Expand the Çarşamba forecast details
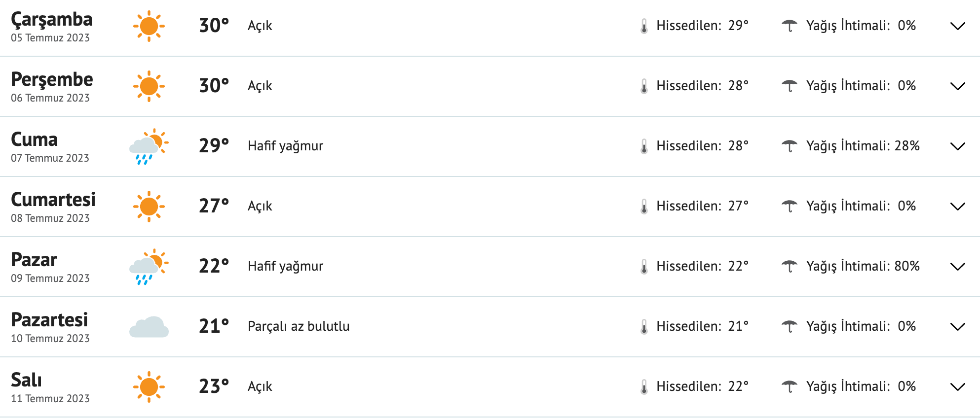 (x=958, y=26)
